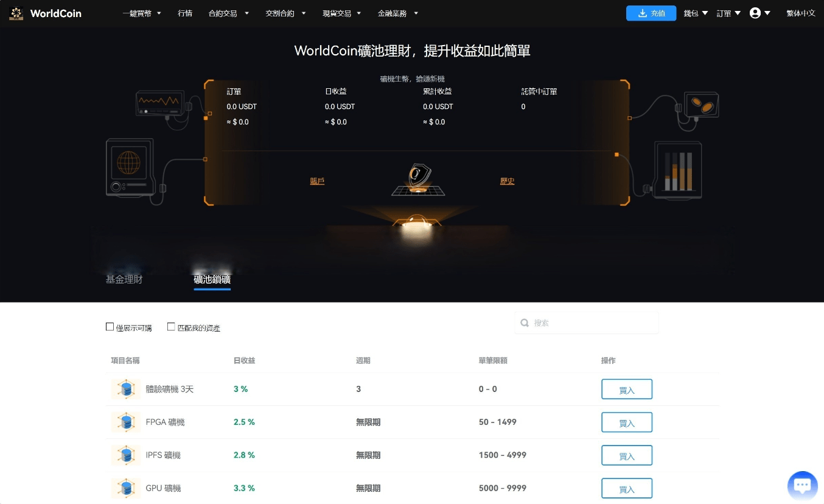Click the 週期 column header
Screen dimensions: 824x504
[x=363, y=360]
